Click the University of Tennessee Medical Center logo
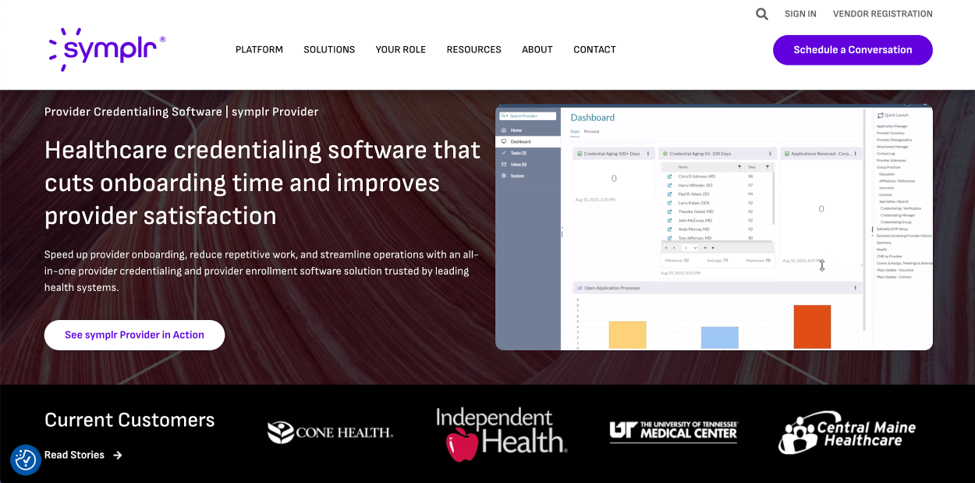 [674, 431]
